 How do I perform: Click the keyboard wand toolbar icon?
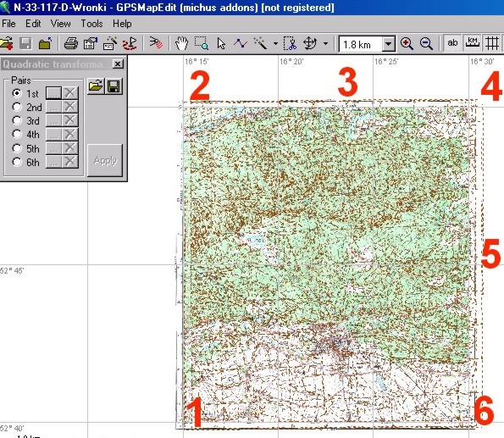pyautogui.click(x=110, y=43)
